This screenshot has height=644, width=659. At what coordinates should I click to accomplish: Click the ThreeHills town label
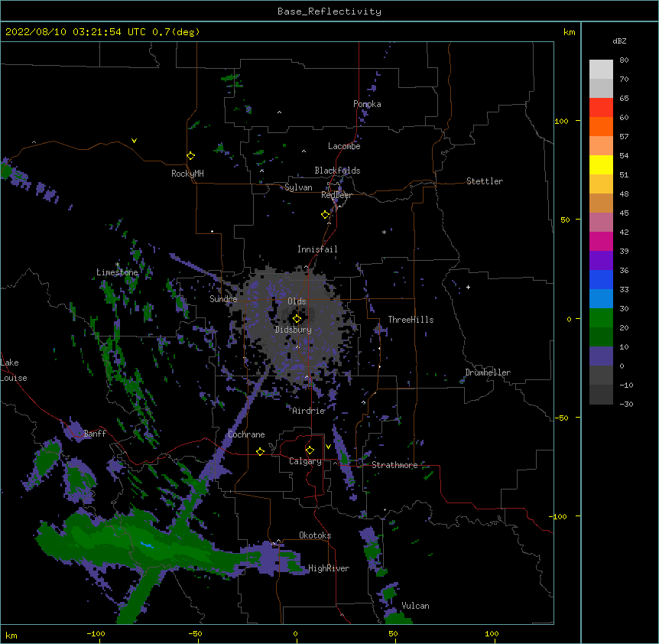(411, 320)
